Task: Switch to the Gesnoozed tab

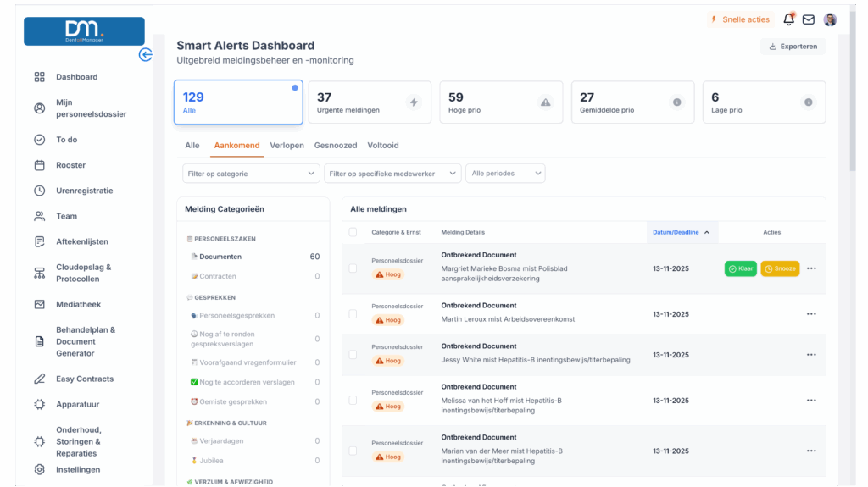Action: pyautogui.click(x=336, y=146)
